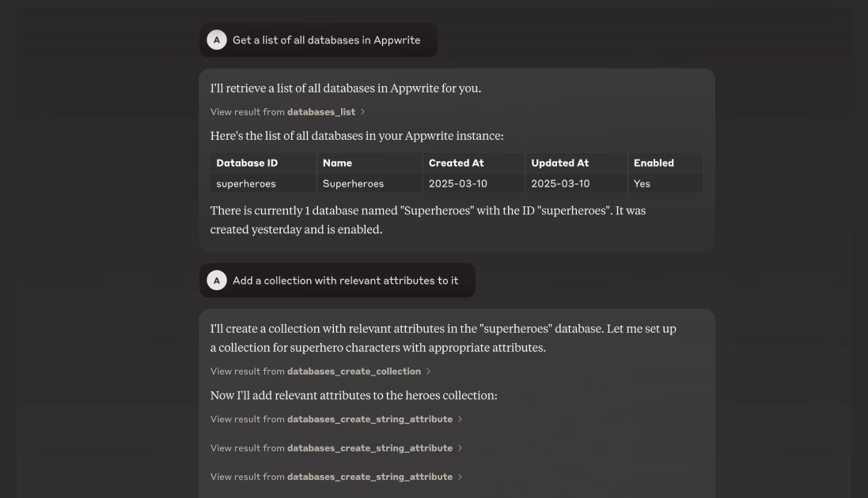Viewport: 868px width, 498px height.
Task: Click the "Yes" cell under Enabled
Action: tap(642, 183)
